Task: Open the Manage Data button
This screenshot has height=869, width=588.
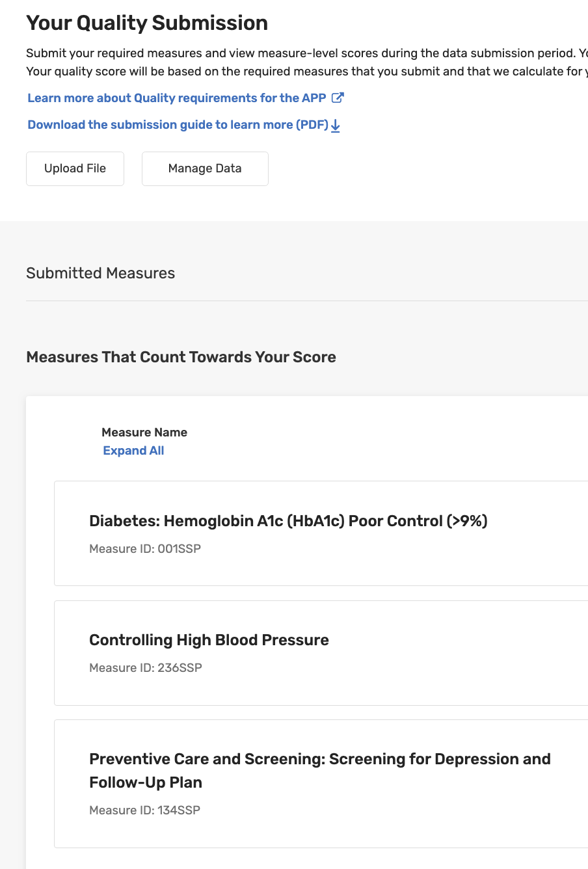Action: [205, 168]
